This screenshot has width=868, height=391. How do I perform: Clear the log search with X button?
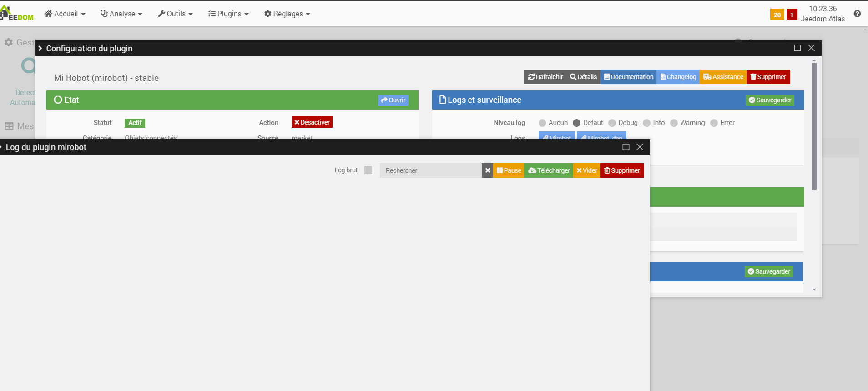(487, 170)
